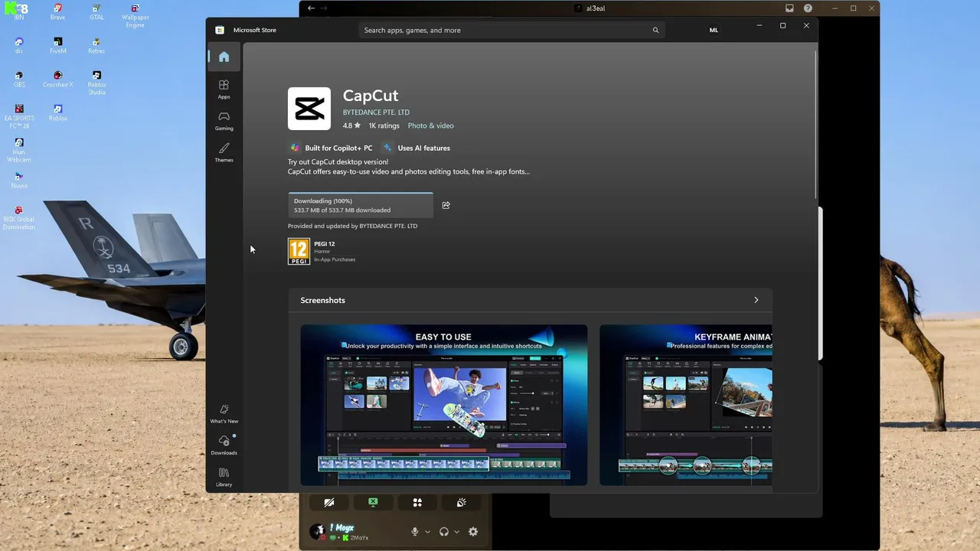Focus the Search apps, games field
Image resolution: width=980 pixels, height=551 pixels.
pos(511,30)
